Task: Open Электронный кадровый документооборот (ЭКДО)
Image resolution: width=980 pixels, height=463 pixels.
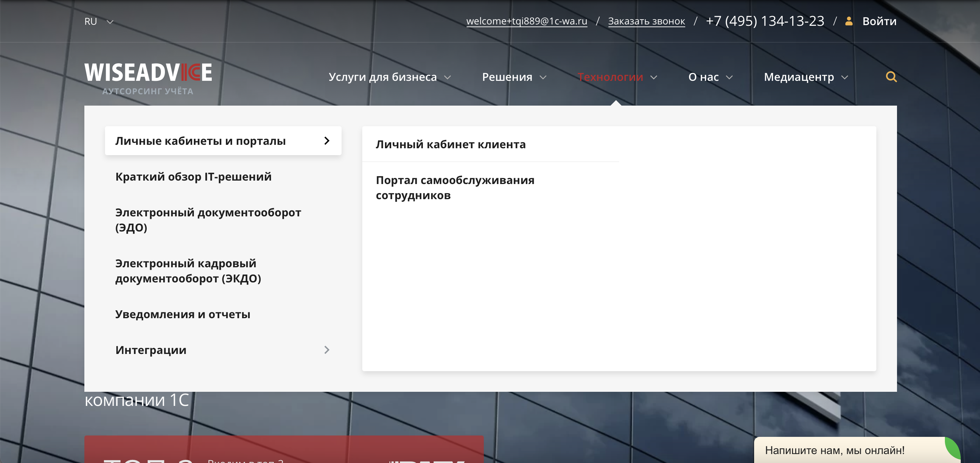Action: point(188,271)
